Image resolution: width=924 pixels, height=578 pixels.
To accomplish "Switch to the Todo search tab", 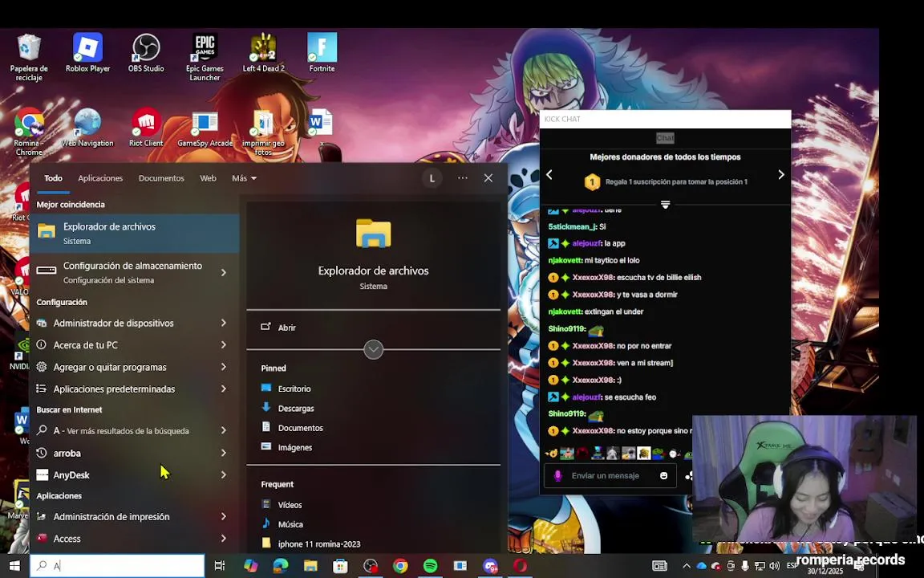I will (x=53, y=178).
